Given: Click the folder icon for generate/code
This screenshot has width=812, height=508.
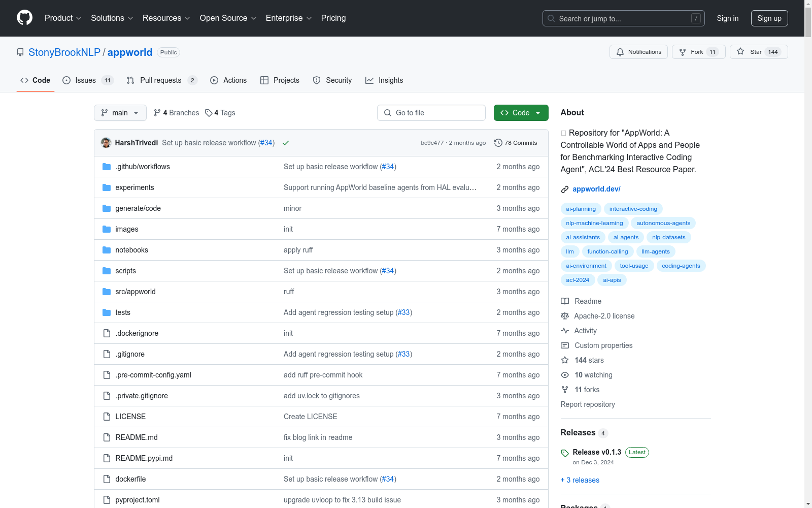Looking at the screenshot, I should (107, 208).
